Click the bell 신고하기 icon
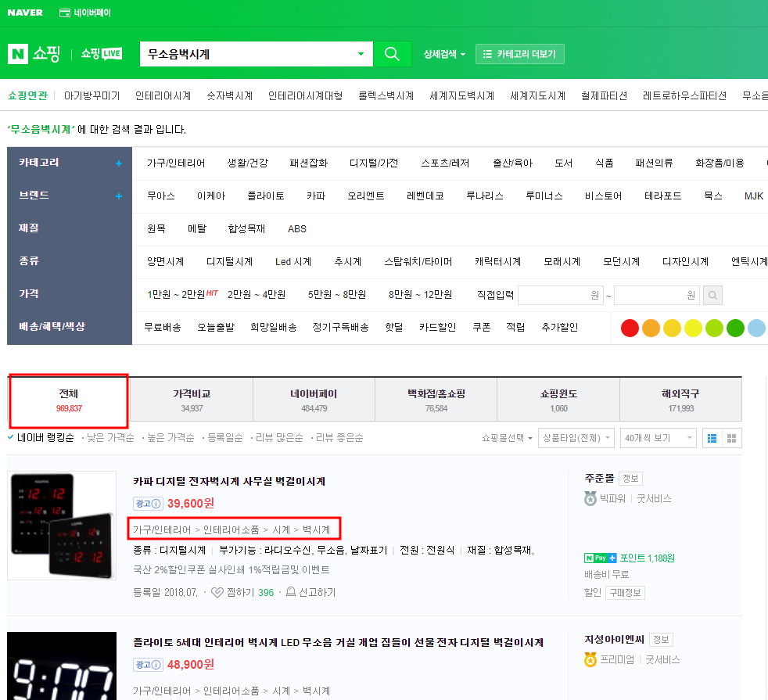This screenshot has width=768, height=700. coord(290,592)
